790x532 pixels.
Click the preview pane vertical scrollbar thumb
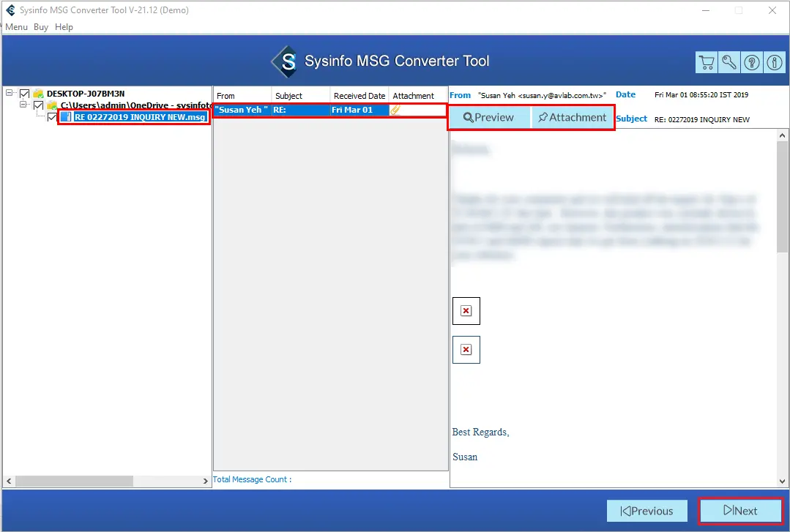(x=782, y=196)
